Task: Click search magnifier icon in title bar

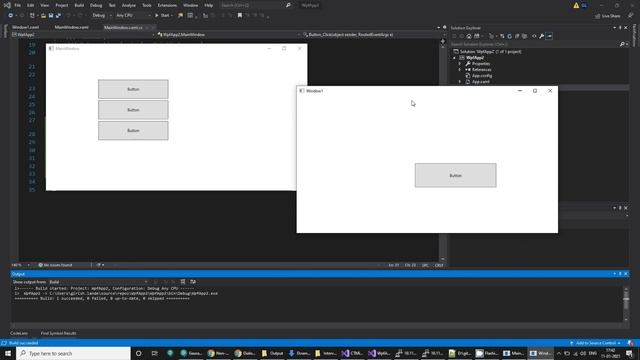Action: (x=288, y=5)
